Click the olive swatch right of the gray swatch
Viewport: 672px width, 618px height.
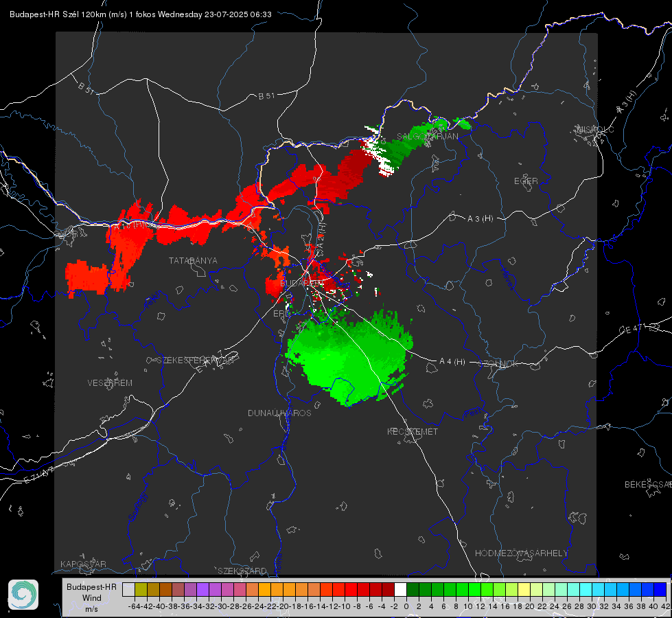[141, 590]
